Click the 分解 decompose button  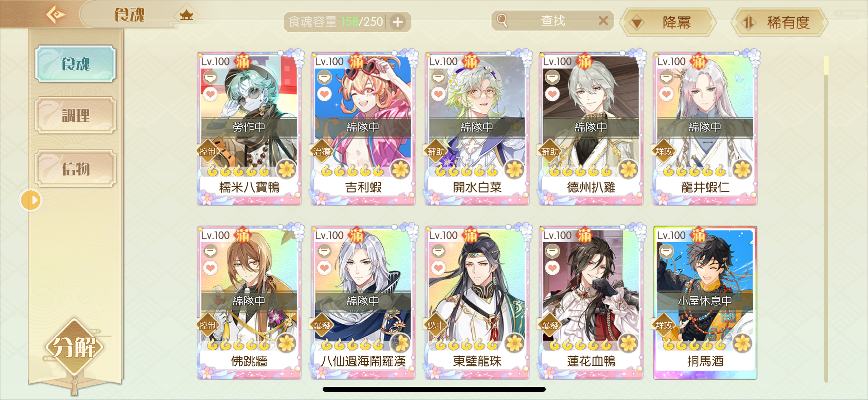click(74, 347)
